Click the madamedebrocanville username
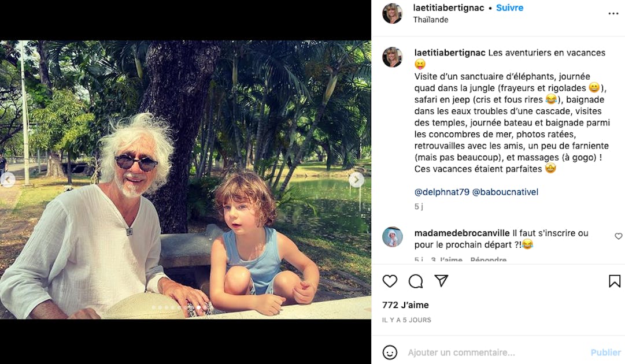This screenshot has width=625, height=364. tap(461, 233)
